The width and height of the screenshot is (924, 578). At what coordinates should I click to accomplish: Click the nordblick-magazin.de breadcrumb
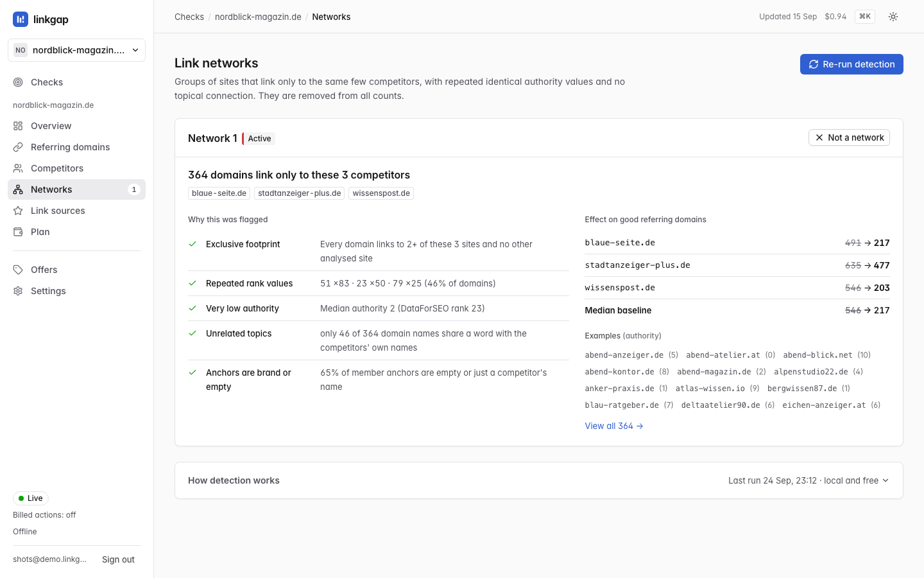(258, 17)
